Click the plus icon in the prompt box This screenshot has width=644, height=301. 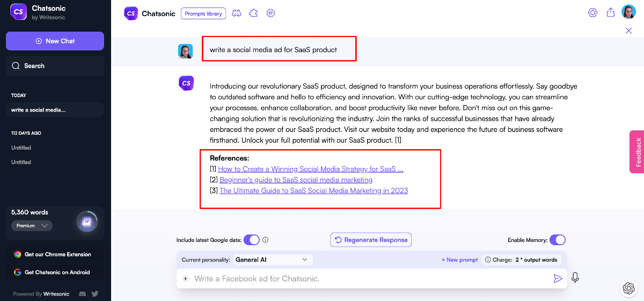point(185,278)
